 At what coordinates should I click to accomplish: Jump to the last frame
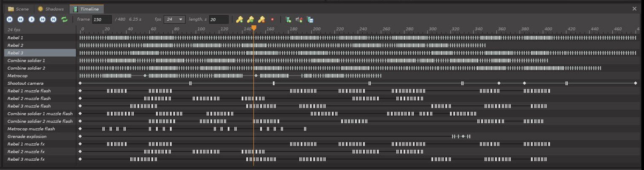54,19
